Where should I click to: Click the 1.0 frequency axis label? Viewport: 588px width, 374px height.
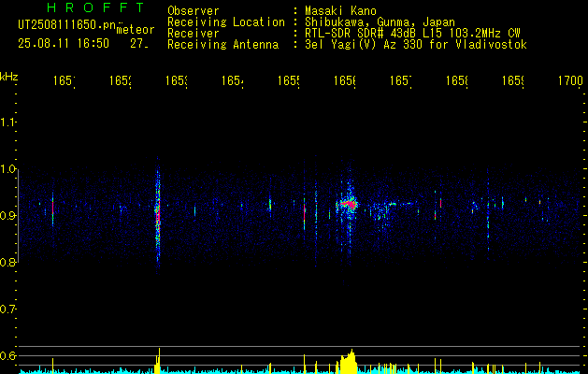[7, 169]
